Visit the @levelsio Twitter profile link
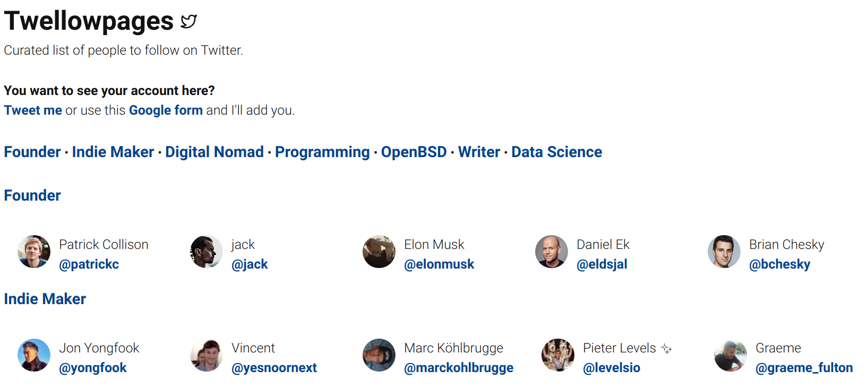The height and width of the screenshot is (388, 868). click(x=612, y=368)
